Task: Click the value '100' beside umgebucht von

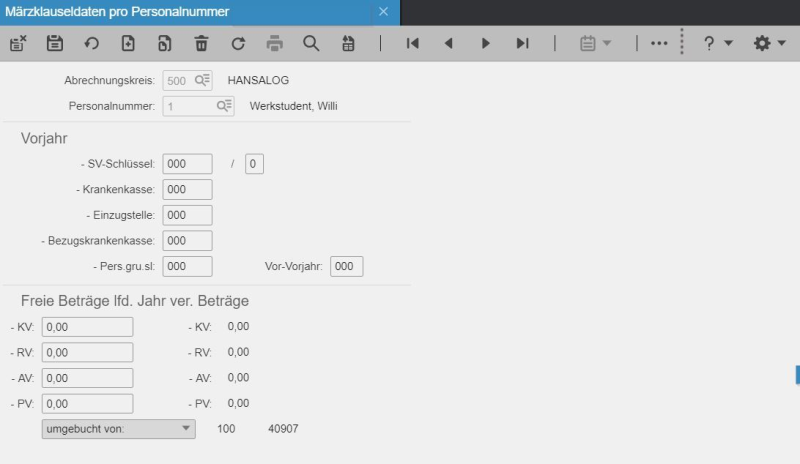Action: [x=226, y=429]
